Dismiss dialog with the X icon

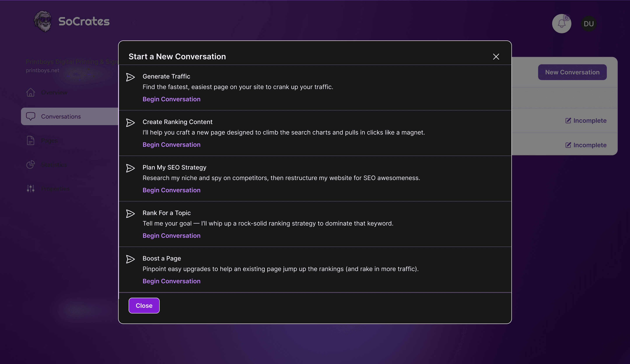496,57
